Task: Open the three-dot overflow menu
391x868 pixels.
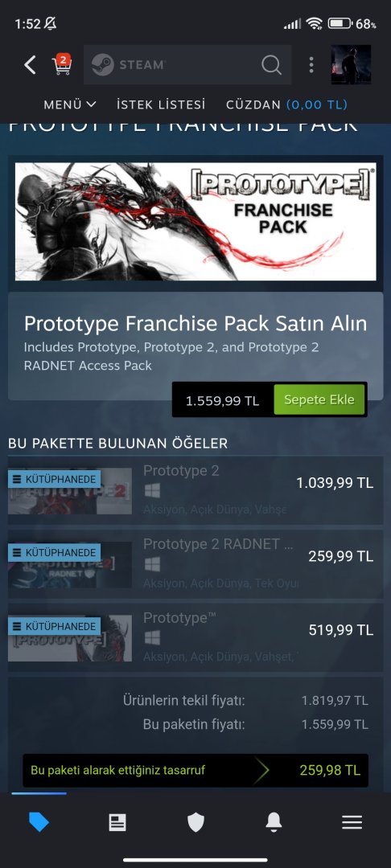Action: (x=311, y=65)
